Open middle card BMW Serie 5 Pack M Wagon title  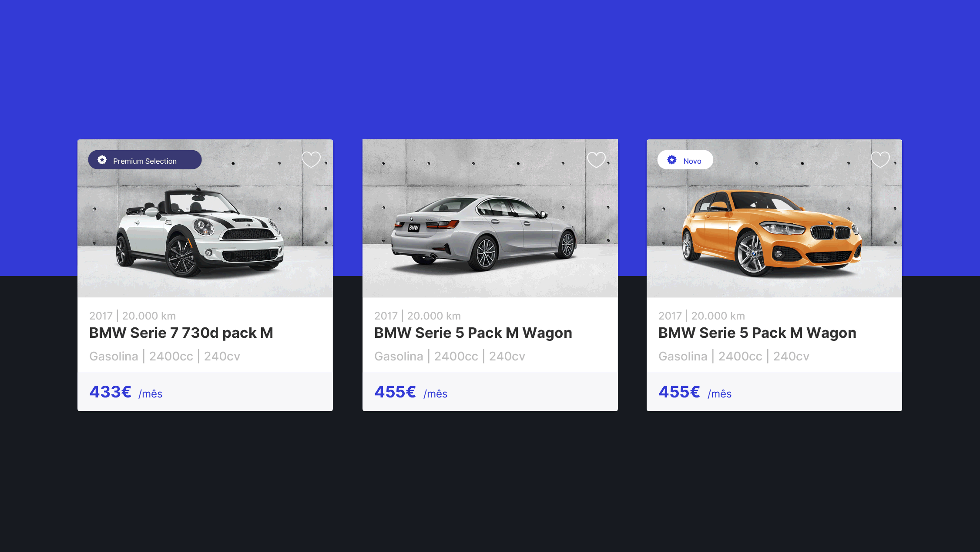473,333
